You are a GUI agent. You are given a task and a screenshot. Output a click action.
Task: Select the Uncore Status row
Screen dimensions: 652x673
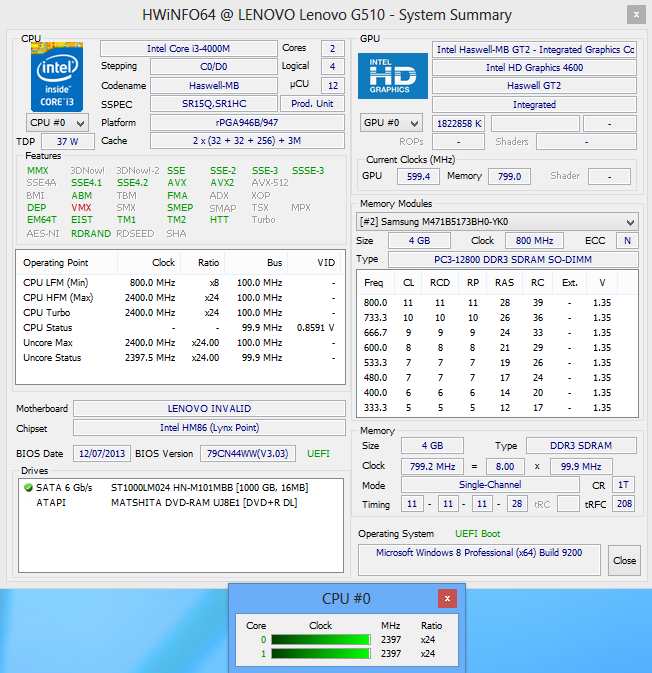(x=180, y=358)
